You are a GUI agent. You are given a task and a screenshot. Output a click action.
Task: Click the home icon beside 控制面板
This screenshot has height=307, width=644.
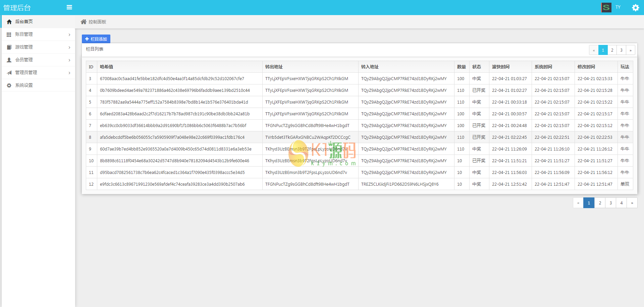click(x=84, y=22)
